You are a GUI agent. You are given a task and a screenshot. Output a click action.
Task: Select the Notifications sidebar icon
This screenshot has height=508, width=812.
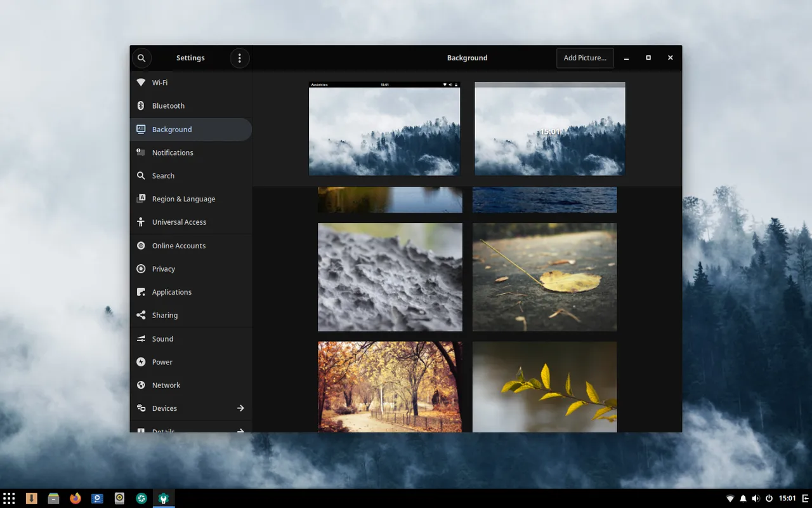tap(141, 152)
